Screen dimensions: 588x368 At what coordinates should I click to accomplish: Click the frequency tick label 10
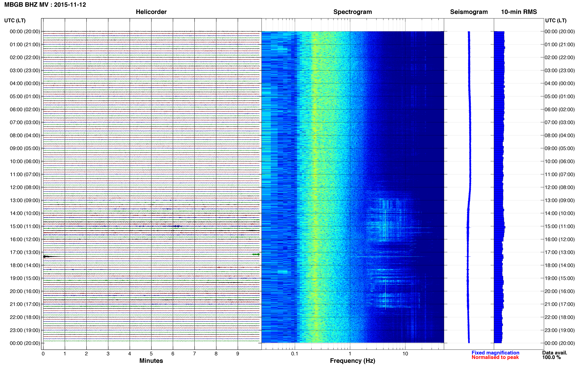pos(405,354)
